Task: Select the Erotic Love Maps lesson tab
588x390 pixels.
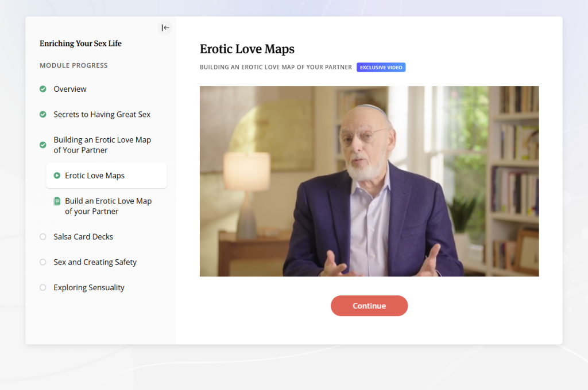Action: (95, 175)
